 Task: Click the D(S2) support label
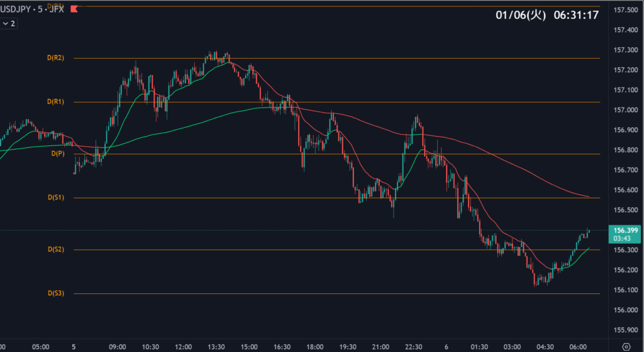(x=55, y=250)
